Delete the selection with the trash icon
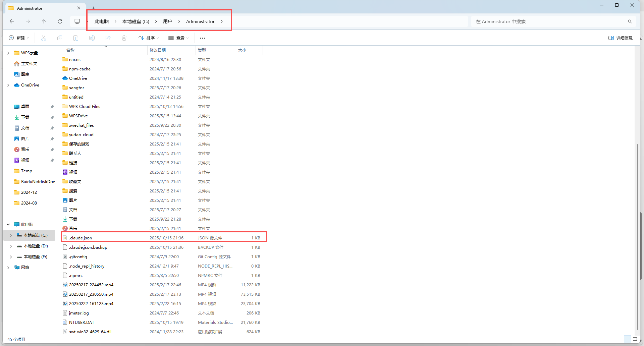 tap(124, 38)
